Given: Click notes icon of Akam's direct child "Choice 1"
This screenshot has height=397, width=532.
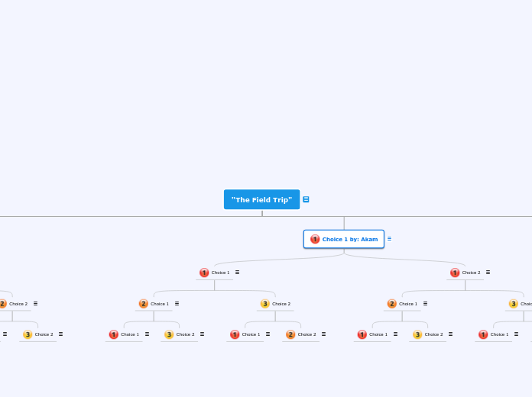Looking at the screenshot, I should 237,273.
